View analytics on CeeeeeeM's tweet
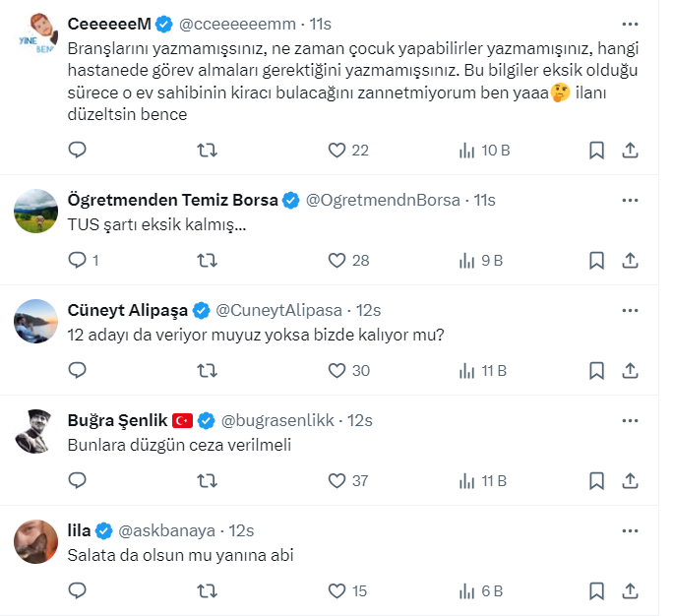Viewport: 673px width, 616px height. 468,151
